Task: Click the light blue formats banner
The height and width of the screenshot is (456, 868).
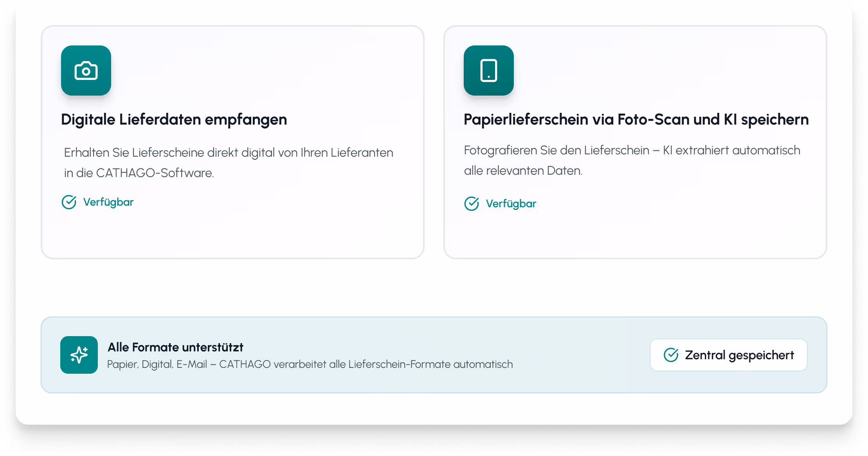Action: pyautogui.click(x=579, y=355)
